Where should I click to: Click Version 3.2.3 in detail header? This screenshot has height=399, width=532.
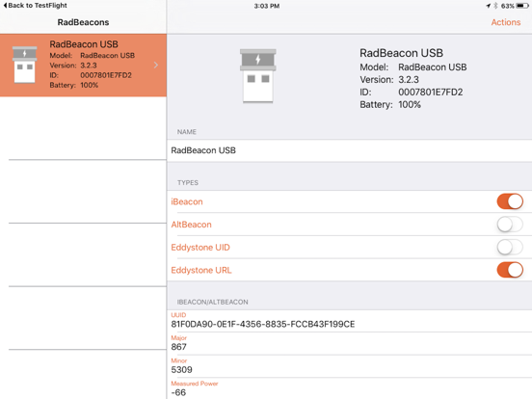(x=389, y=79)
